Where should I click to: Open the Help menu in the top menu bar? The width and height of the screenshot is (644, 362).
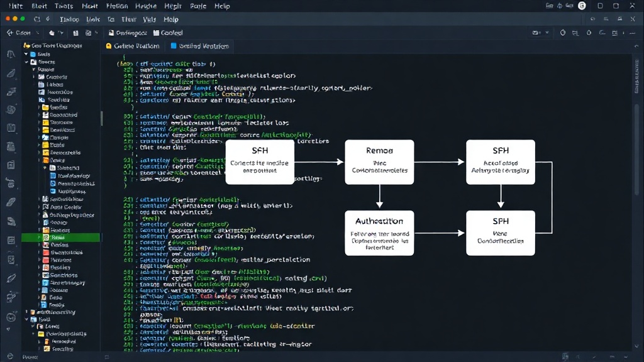pos(222,6)
